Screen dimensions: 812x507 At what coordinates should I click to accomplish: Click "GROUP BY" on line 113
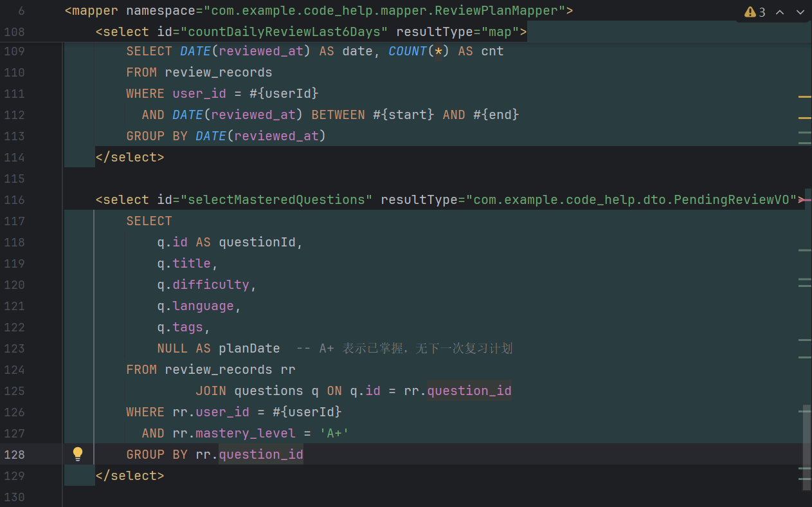(x=158, y=136)
